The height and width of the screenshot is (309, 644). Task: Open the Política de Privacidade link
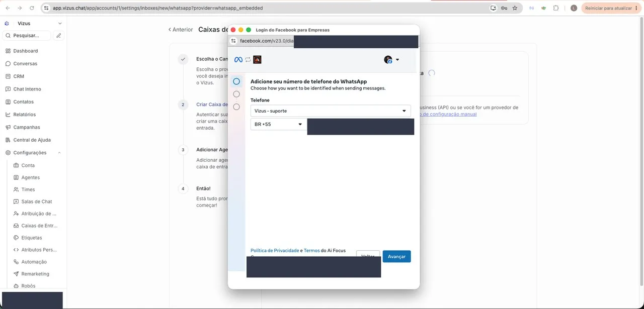[x=275, y=250]
